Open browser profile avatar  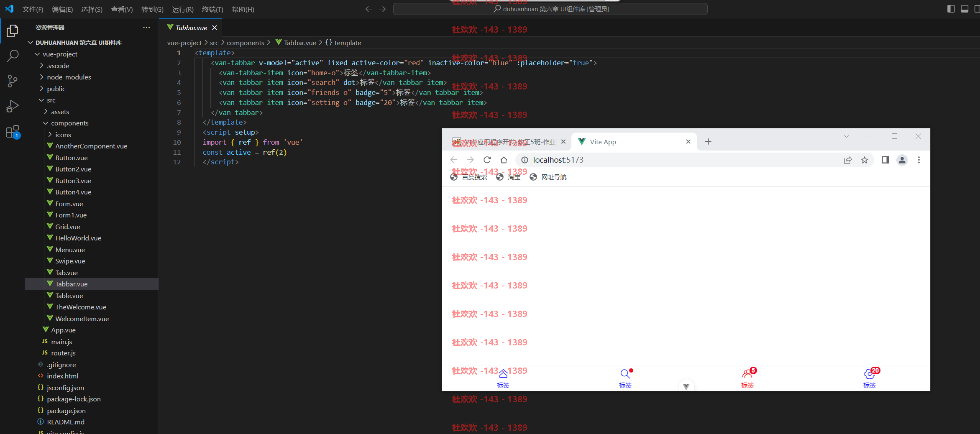tap(902, 160)
